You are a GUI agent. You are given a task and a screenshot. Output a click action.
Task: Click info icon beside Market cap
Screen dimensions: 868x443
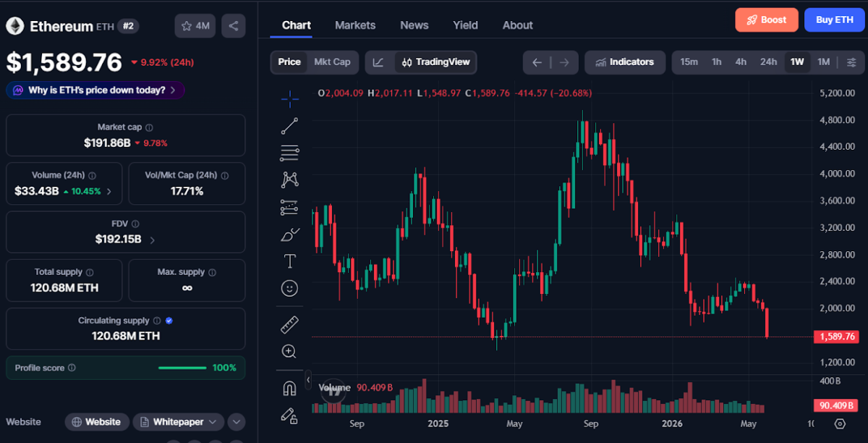click(x=149, y=127)
